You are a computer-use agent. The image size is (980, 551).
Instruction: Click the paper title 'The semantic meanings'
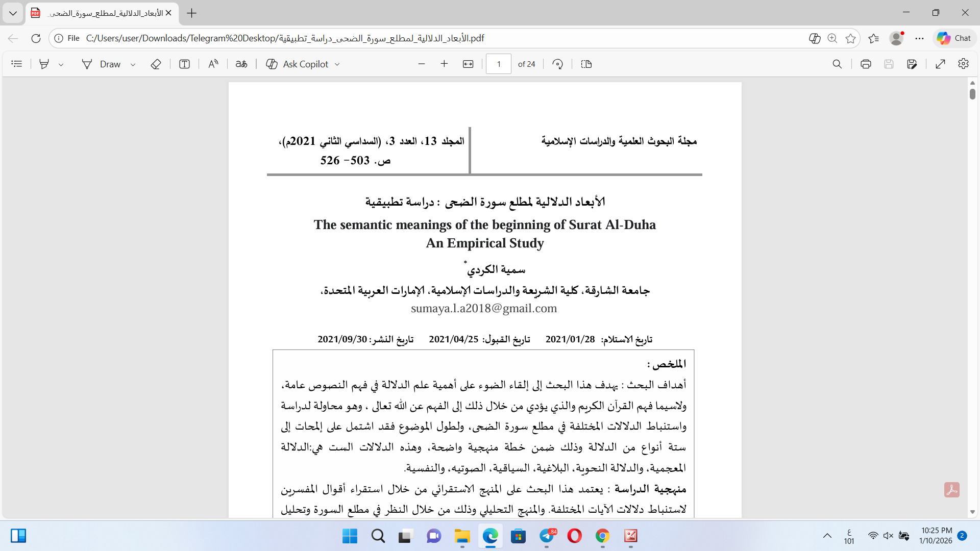point(485,225)
